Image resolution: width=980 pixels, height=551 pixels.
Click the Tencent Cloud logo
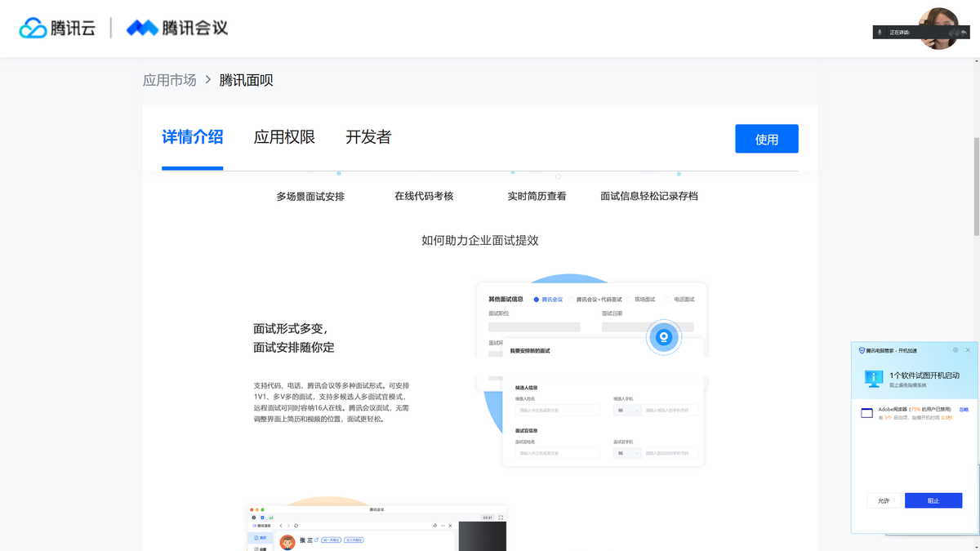click(x=57, y=27)
